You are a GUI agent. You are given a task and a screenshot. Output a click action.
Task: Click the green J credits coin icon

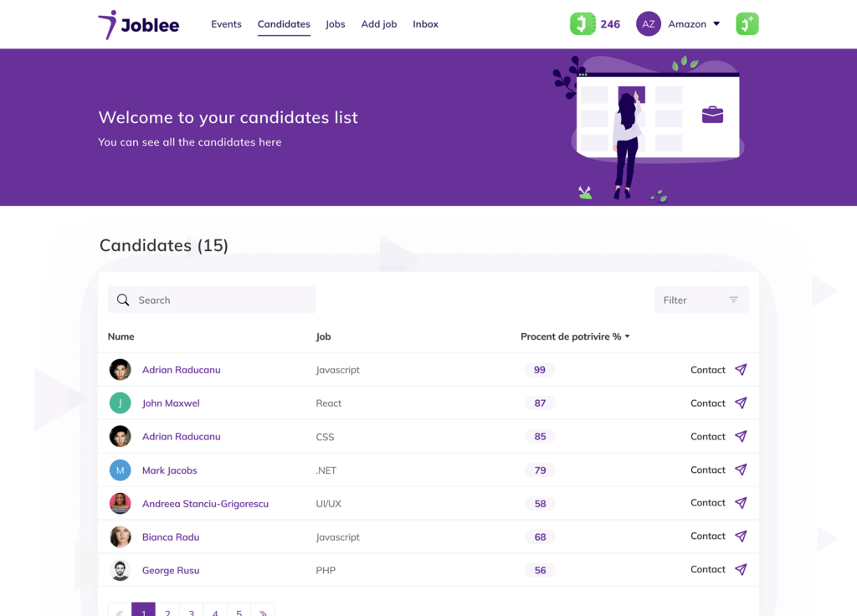(x=582, y=24)
